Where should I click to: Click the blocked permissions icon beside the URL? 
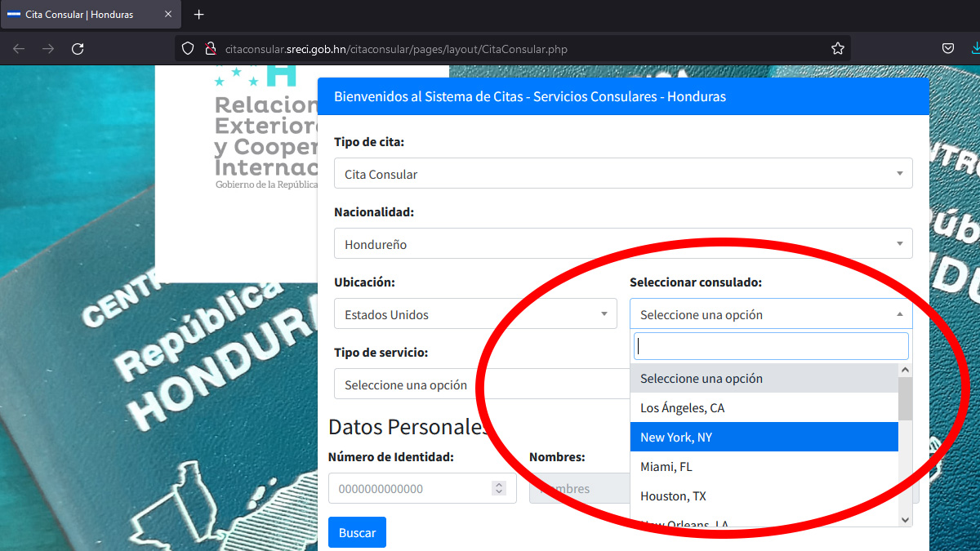210,48
